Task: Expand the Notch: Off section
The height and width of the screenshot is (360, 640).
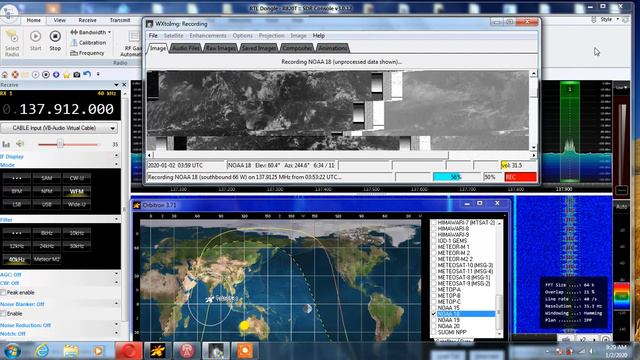Action: [116, 333]
